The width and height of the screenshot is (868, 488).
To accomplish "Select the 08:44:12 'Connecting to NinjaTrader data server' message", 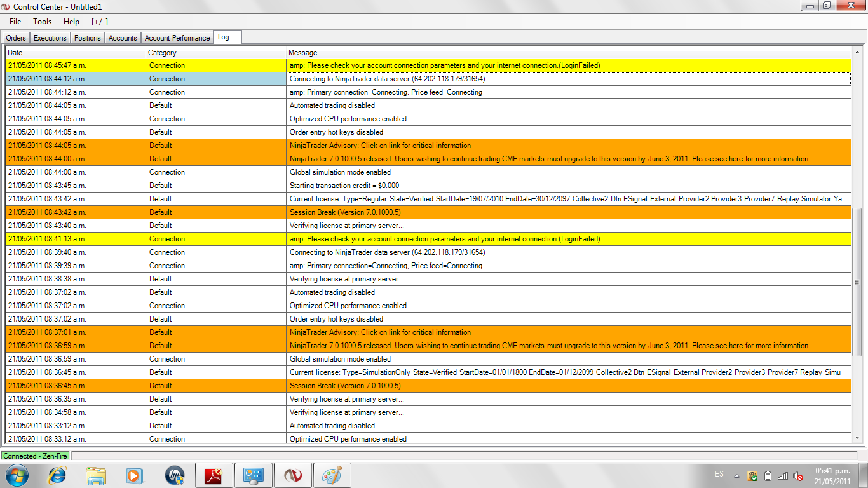I will 569,79.
